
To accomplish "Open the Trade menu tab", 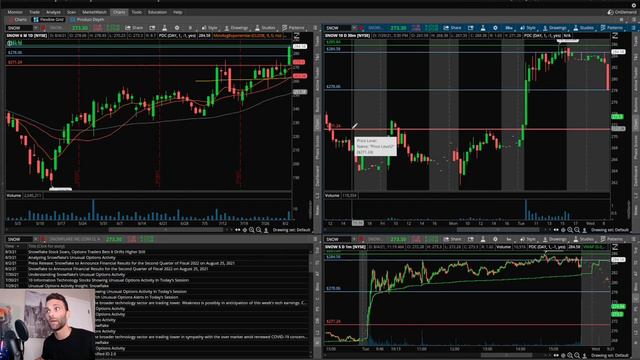I will coord(34,12).
